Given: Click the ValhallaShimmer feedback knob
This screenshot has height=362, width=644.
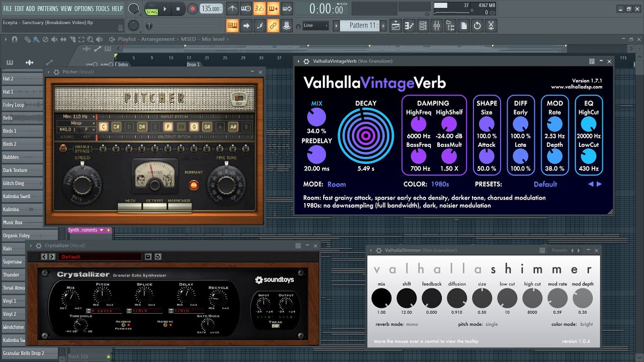Looking at the screenshot, I should coord(432,299).
